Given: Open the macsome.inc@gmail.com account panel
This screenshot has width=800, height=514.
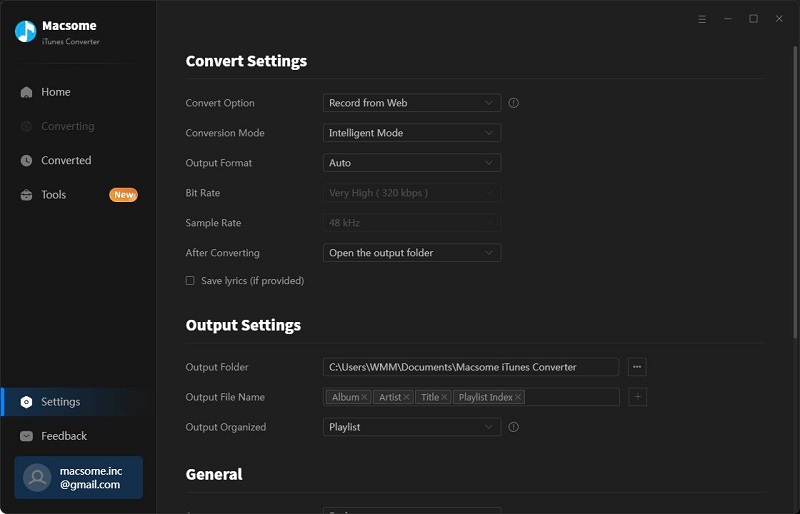Looking at the screenshot, I should (79, 477).
